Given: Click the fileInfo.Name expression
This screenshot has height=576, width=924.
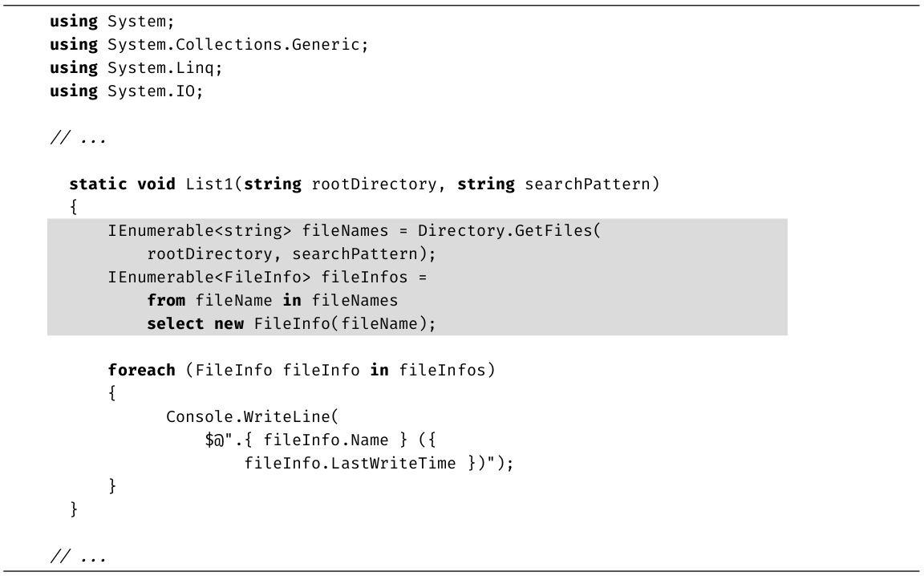Looking at the screenshot, I should pyautogui.click(x=326, y=440).
